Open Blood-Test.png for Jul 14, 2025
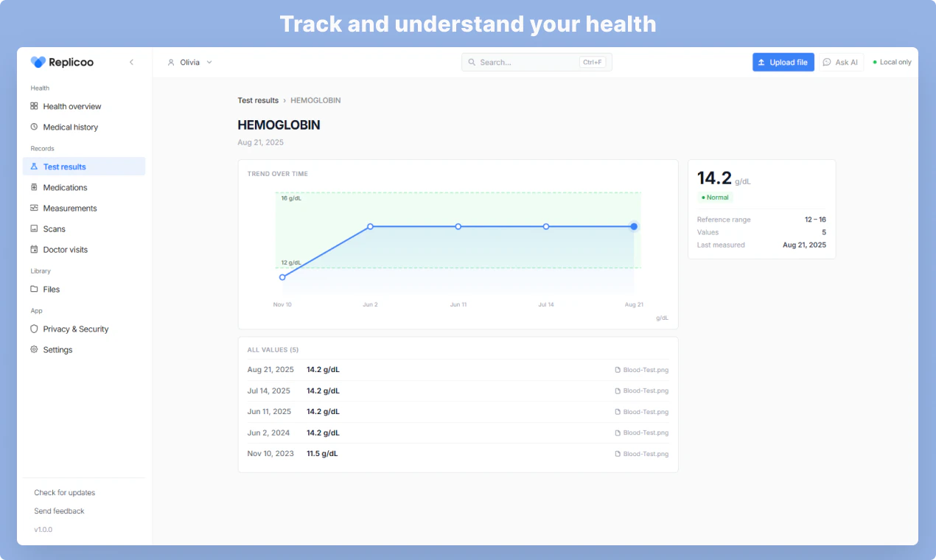This screenshot has width=936, height=560. (642, 391)
